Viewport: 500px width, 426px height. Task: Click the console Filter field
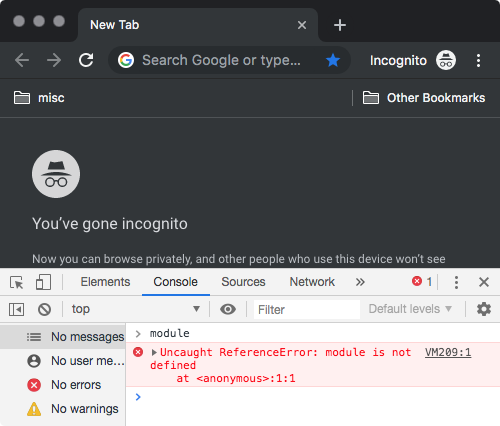(307, 309)
